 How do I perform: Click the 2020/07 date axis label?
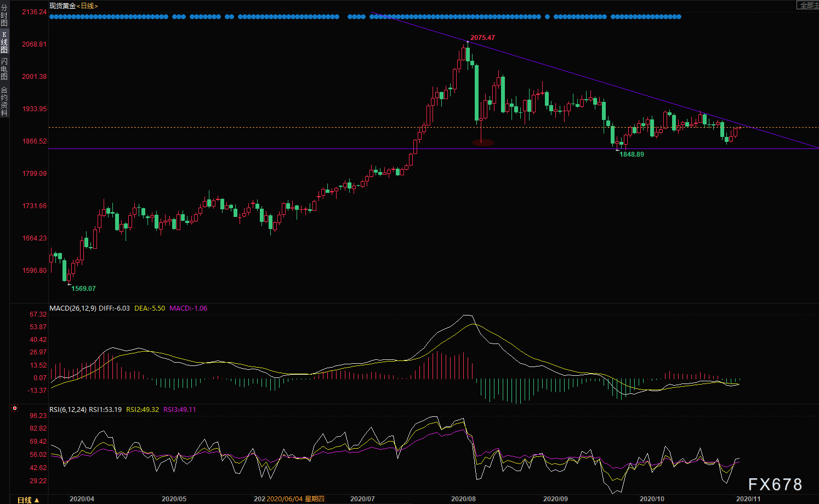tap(362, 499)
